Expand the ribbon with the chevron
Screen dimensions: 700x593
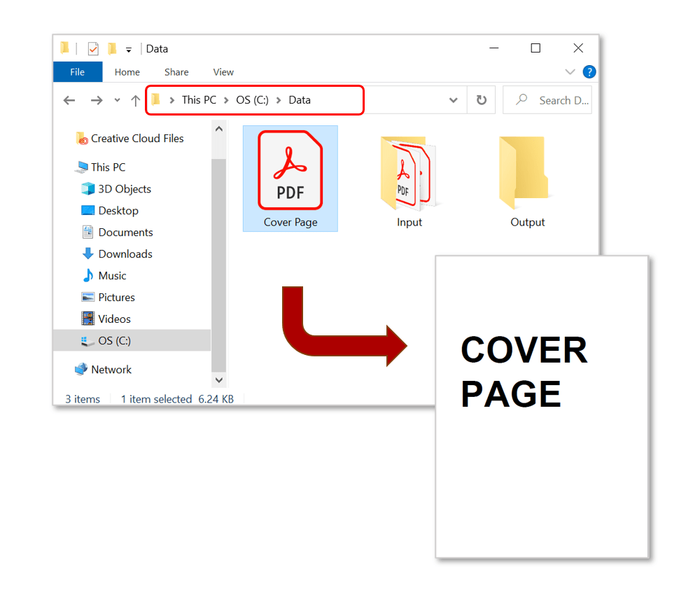click(569, 72)
